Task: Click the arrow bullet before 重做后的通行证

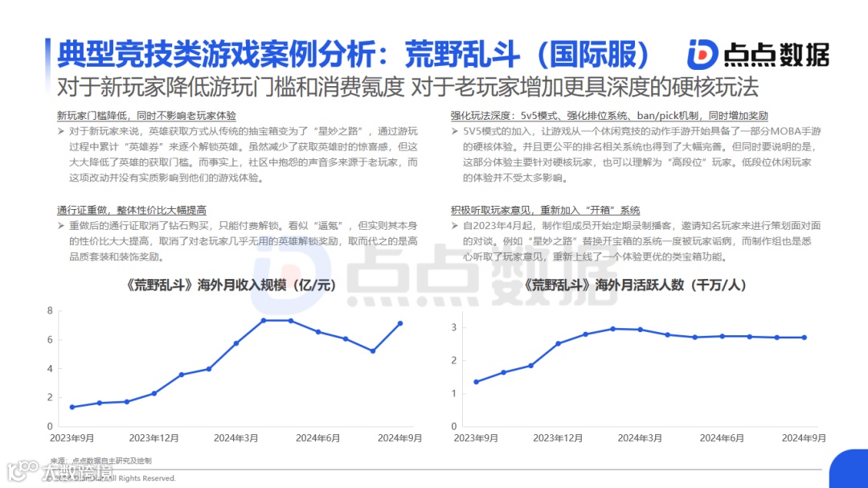Action: [x=61, y=225]
